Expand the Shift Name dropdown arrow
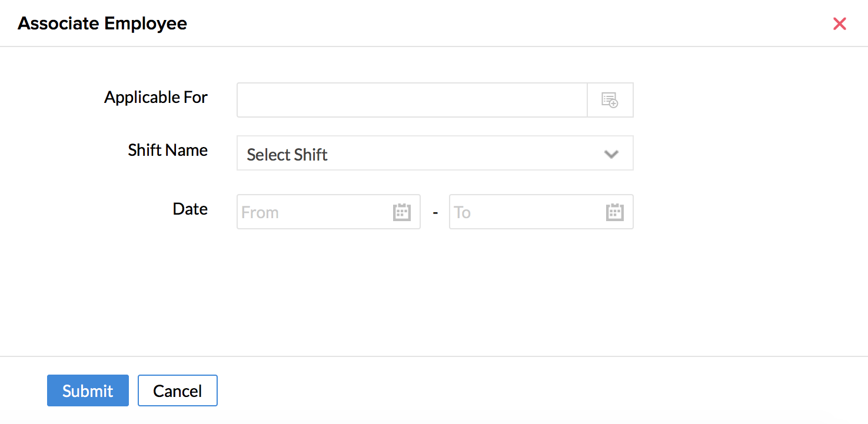 (611, 154)
